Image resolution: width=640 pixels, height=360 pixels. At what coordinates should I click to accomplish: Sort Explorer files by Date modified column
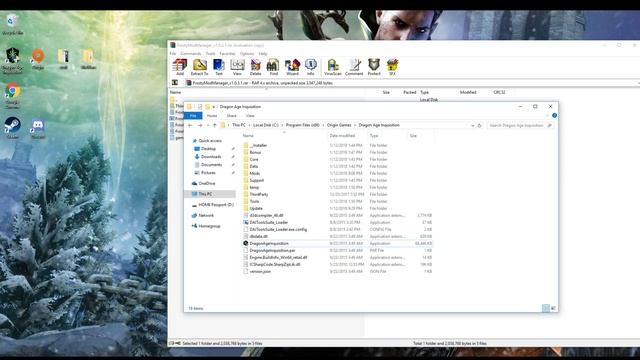click(342, 136)
